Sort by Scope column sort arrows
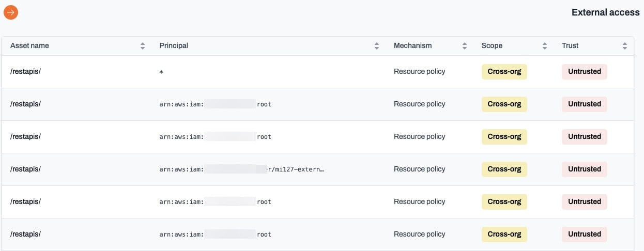 tap(545, 46)
